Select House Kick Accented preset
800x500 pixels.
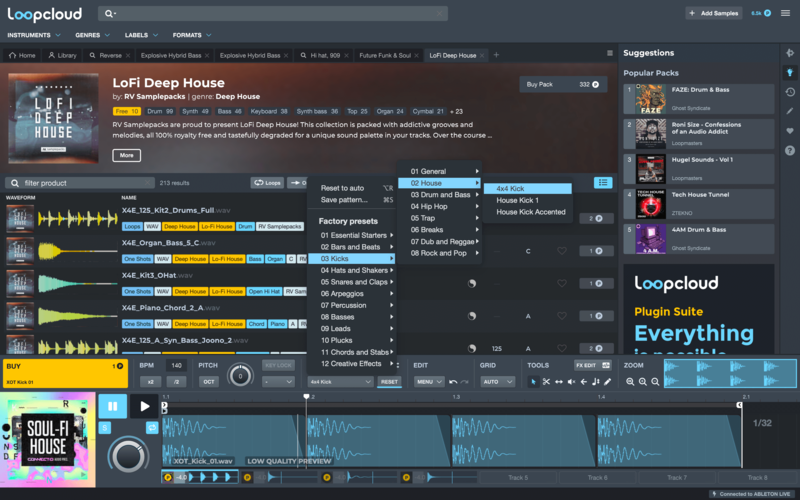531,212
